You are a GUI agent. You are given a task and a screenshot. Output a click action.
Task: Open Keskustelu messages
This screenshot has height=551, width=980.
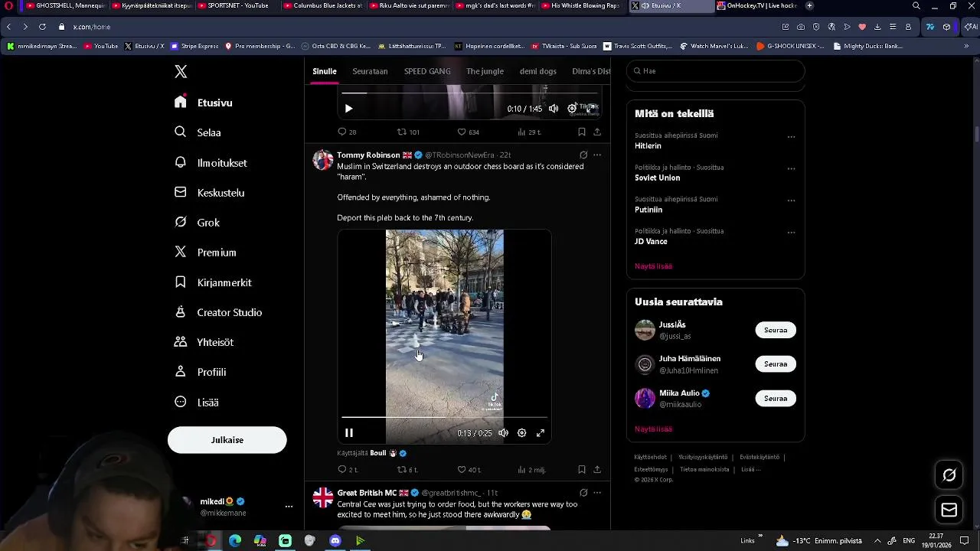click(209, 193)
